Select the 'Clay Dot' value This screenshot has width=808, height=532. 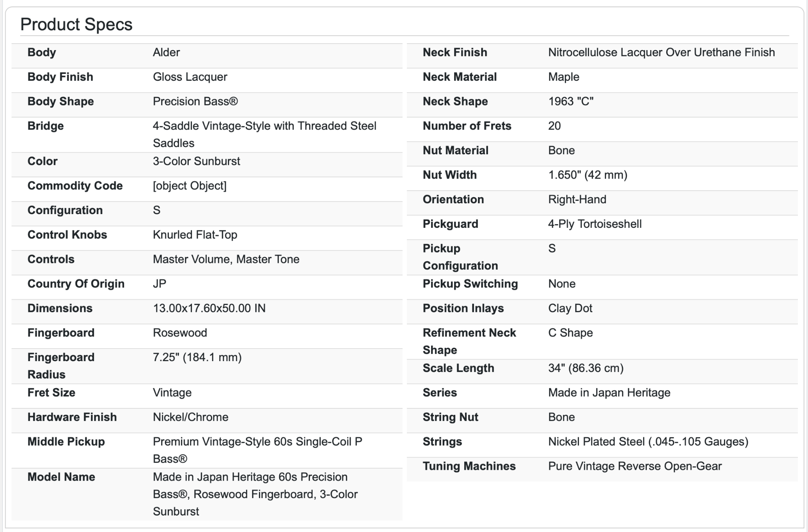570,308
